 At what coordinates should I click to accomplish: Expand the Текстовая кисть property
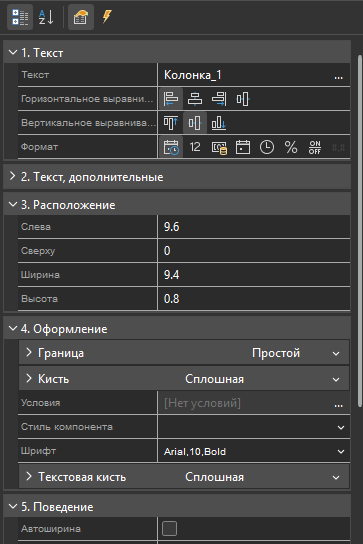click(29, 476)
